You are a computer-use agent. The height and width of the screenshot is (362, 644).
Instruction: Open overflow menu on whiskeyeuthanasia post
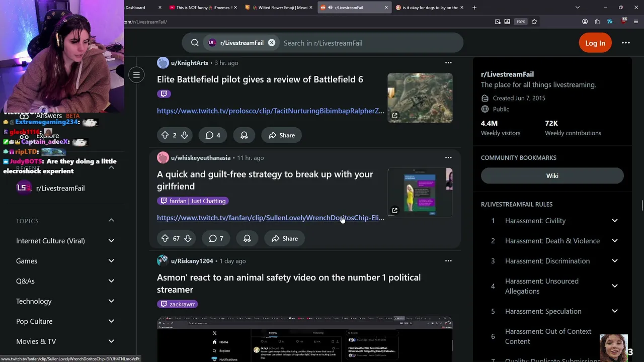[x=448, y=158]
